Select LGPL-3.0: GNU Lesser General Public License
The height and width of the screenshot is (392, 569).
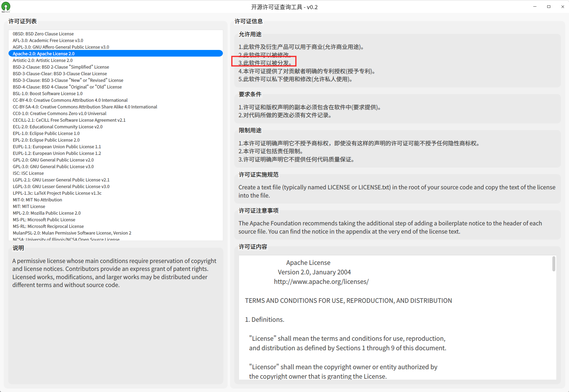point(116,187)
